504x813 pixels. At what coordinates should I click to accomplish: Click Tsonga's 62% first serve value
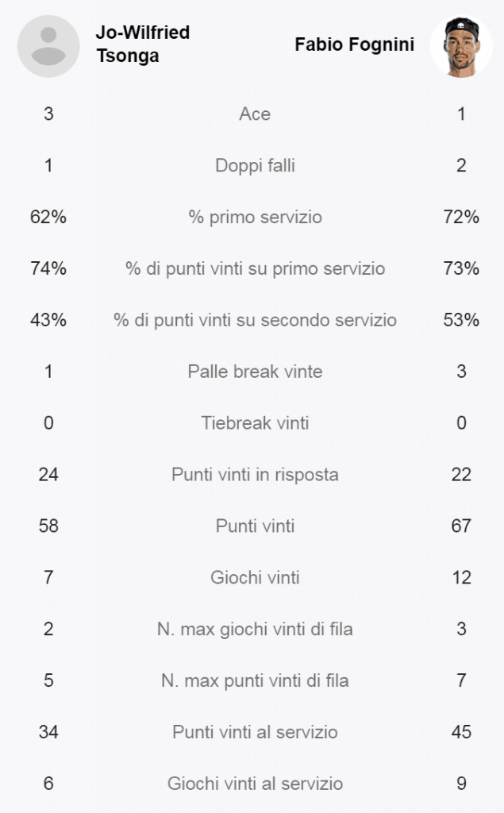tap(48, 217)
